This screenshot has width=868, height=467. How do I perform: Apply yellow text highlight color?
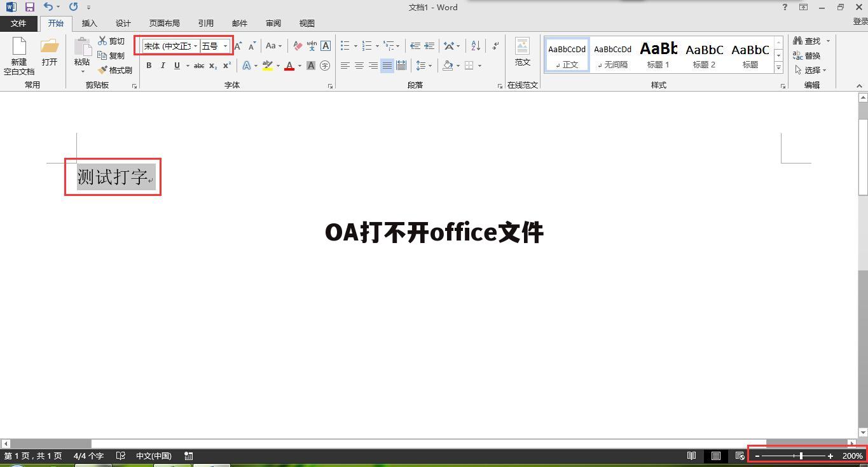[x=268, y=66]
